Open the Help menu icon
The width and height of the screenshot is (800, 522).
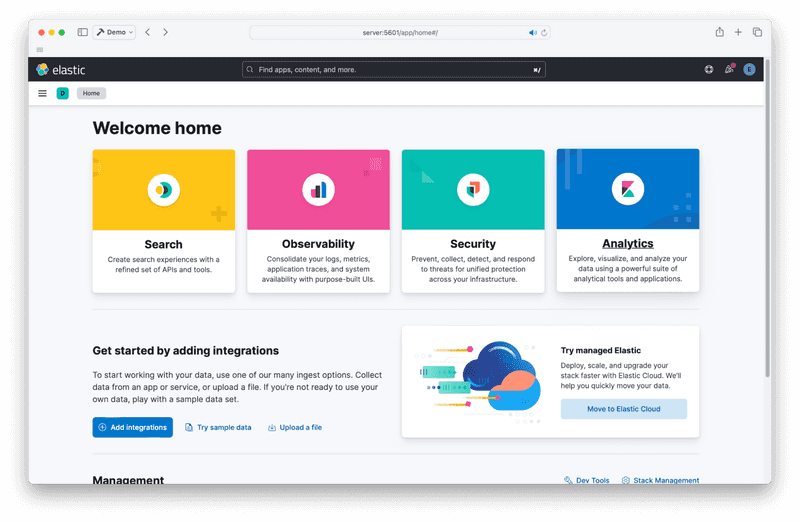[709, 70]
